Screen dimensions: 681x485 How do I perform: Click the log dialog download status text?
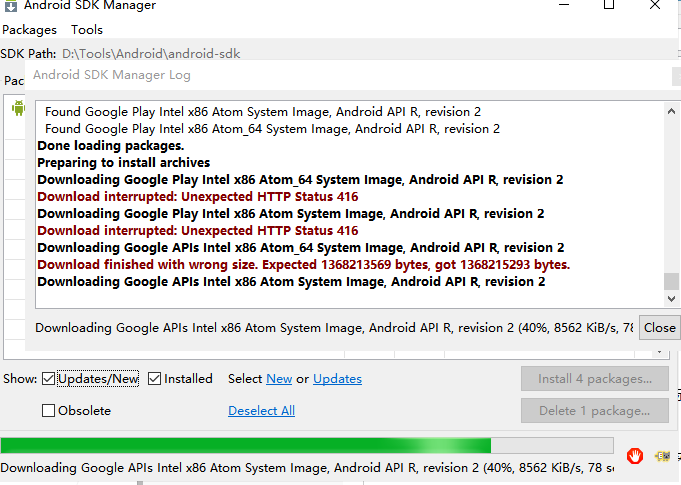click(x=334, y=328)
